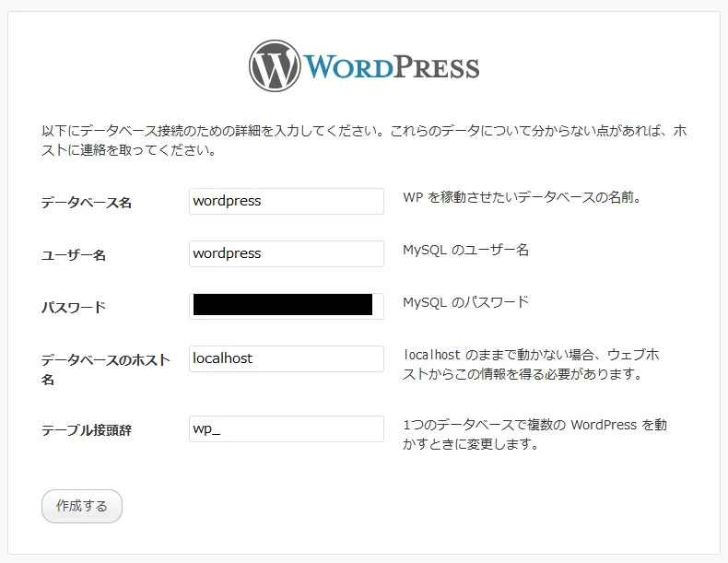Submit with the 作成する button

click(x=82, y=506)
